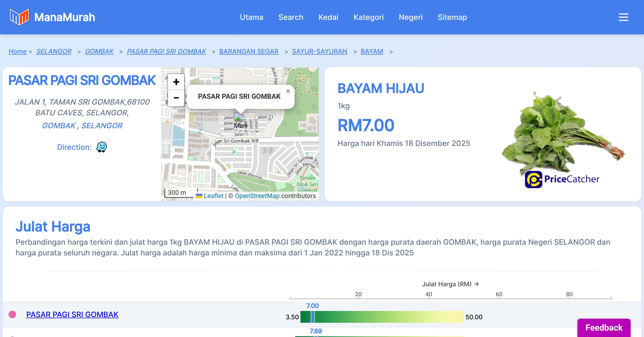Zoom in on the map
Screen dimensions: 644x337
pyautogui.click(x=176, y=82)
